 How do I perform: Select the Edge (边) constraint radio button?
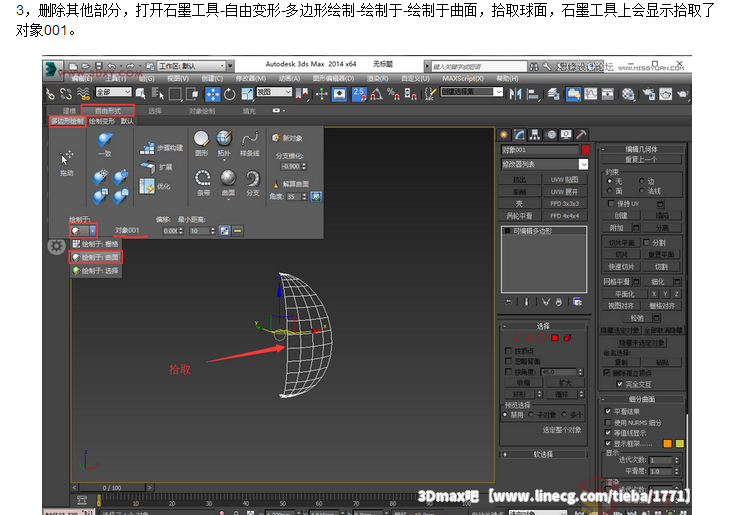642,181
